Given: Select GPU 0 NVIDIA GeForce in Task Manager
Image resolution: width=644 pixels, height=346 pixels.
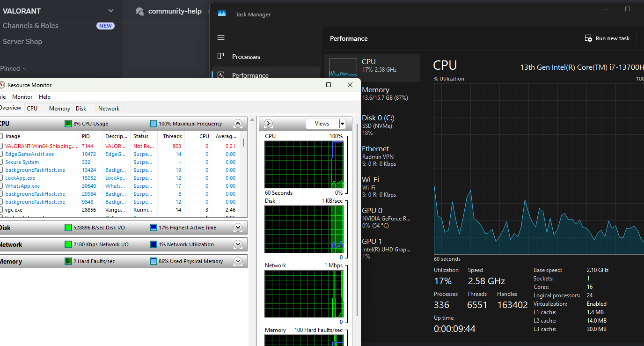Looking at the screenshot, I should (x=372, y=218).
